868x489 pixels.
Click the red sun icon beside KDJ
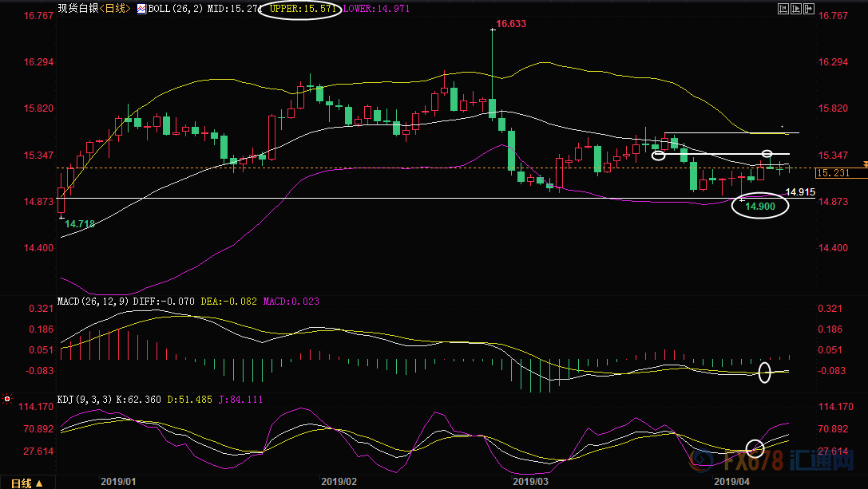[7, 398]
